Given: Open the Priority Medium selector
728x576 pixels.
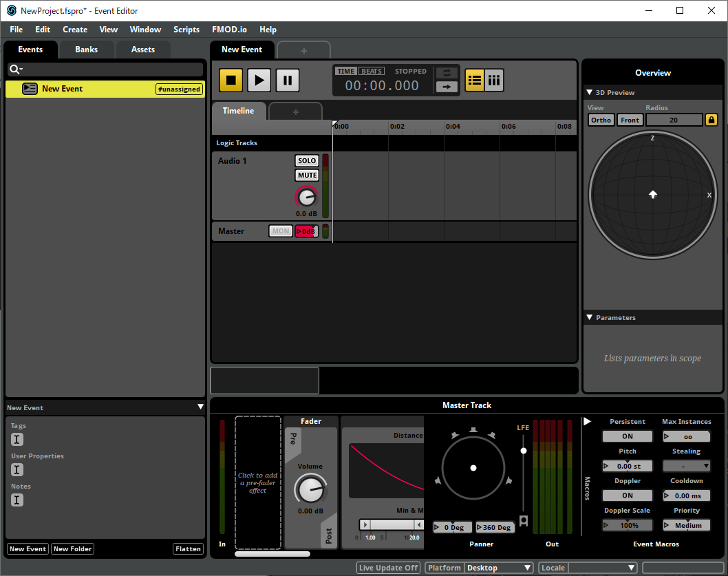Looking at the screenshot, I should point(686,525).
